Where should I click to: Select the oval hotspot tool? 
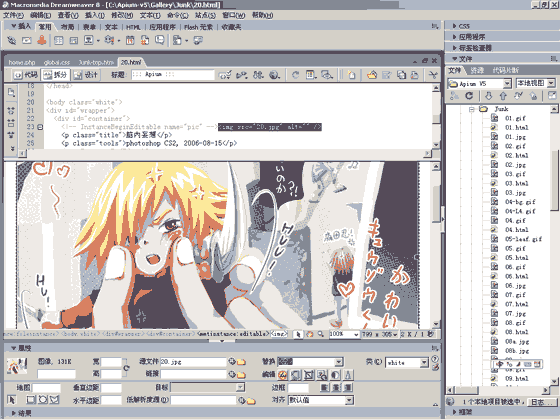click(43, 399)
